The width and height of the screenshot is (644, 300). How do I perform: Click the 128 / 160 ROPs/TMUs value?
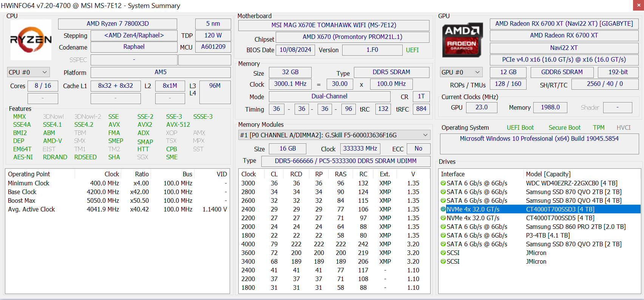pyautogui.click(x=508, y=84)
